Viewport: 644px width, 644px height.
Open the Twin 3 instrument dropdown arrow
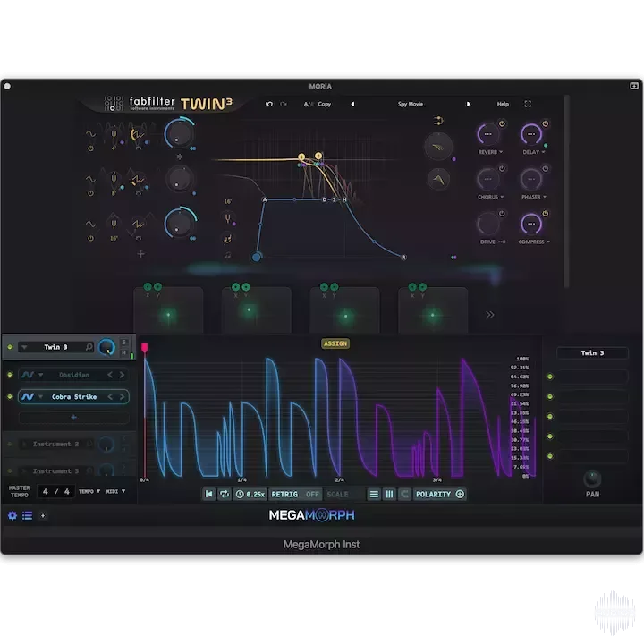pos(24,347)
